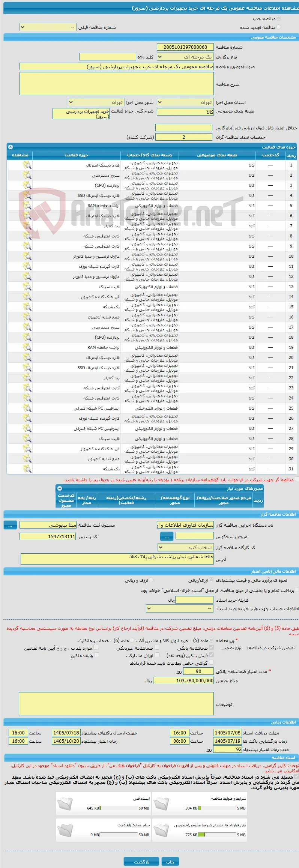Image resolution: width=299 pixels, height=868 pixels.
Task: Click the حوزه فعالیت column header
Action: tap(77, 155)
